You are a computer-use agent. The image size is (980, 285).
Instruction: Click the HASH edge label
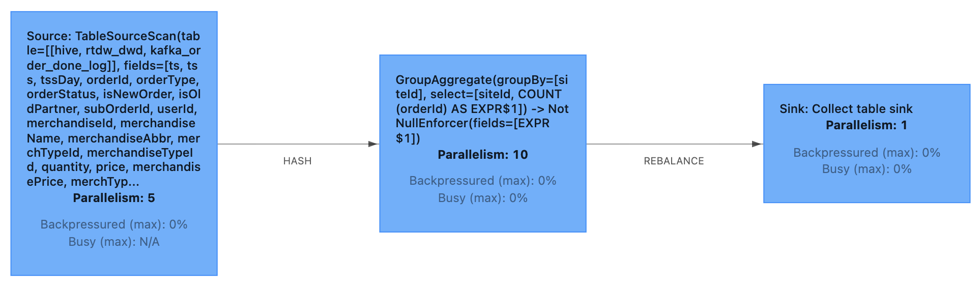click(x=297, y=161)
